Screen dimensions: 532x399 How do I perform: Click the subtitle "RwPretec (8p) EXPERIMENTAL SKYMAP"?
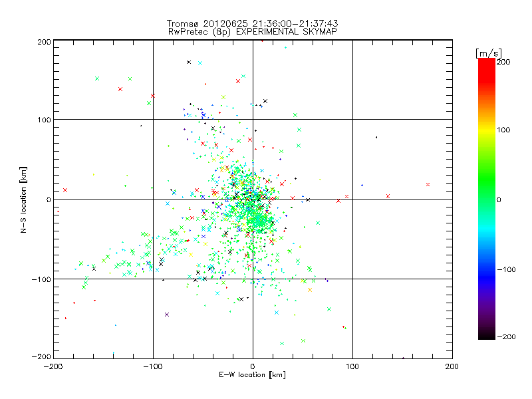click(x=253, y=31)
